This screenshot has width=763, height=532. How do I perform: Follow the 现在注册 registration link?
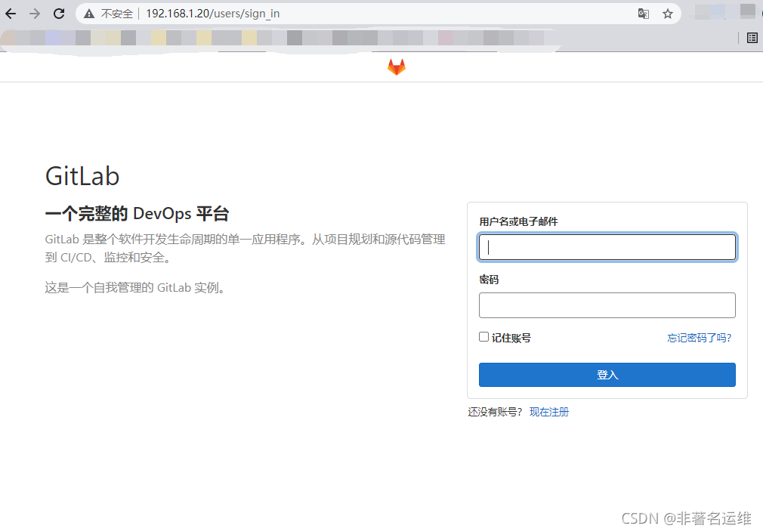[549, 412]
